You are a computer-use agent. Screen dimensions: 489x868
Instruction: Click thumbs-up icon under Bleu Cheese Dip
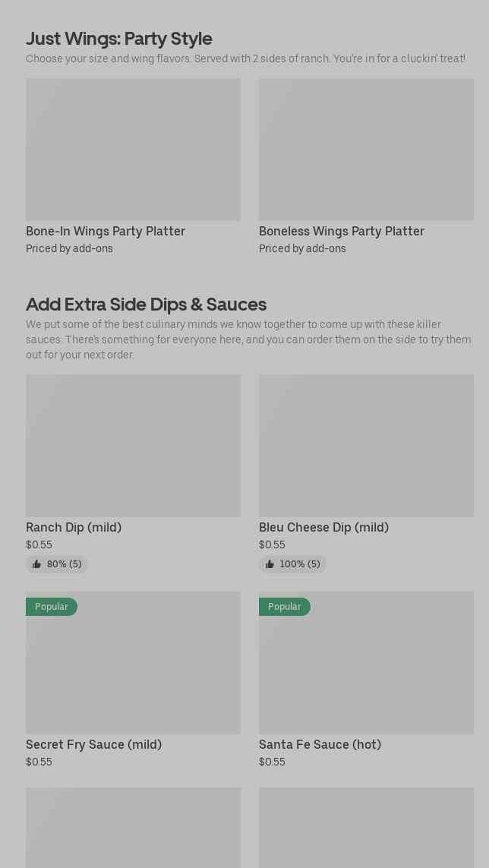tap(270, 564)
